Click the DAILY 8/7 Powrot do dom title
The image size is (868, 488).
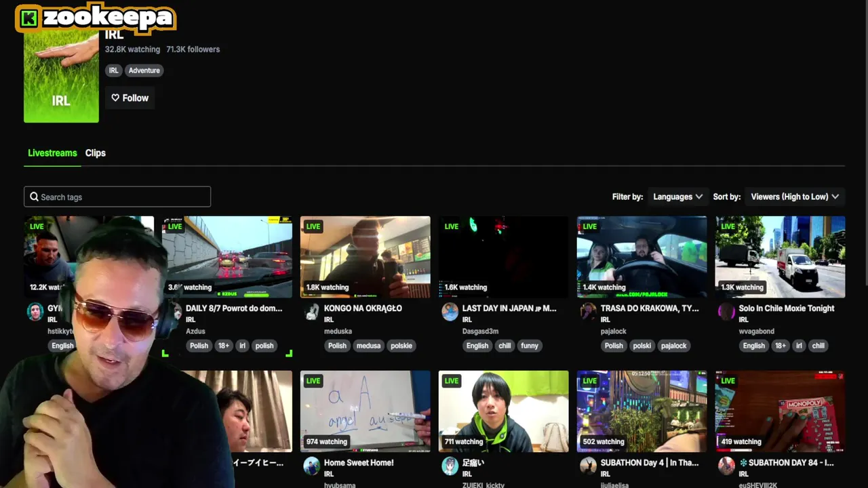click(234, 308)
